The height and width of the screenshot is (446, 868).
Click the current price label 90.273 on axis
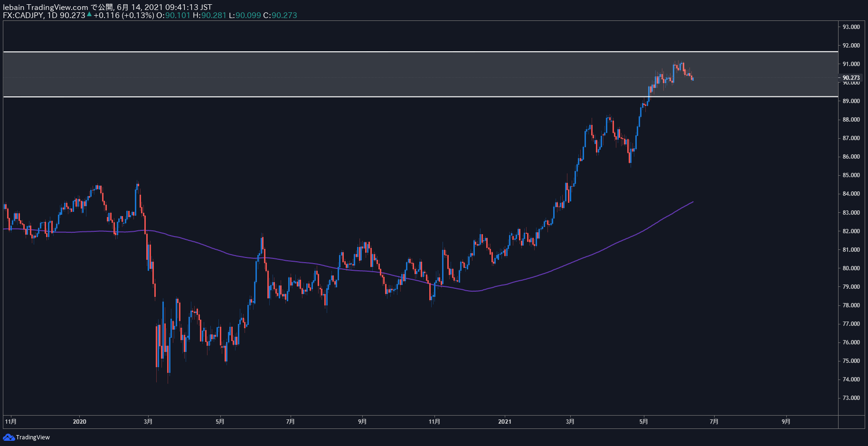pyautogui.click(x=851, y=78)
